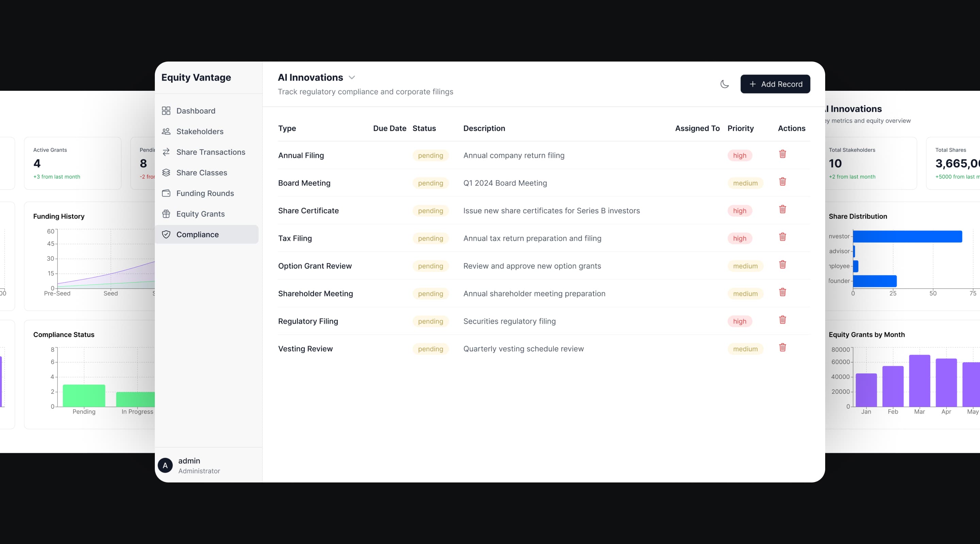Image resolution: width=980 pixels, height=544 pixels.
Task: Click the Funding Rounds wallet icon
Action: 166,193
